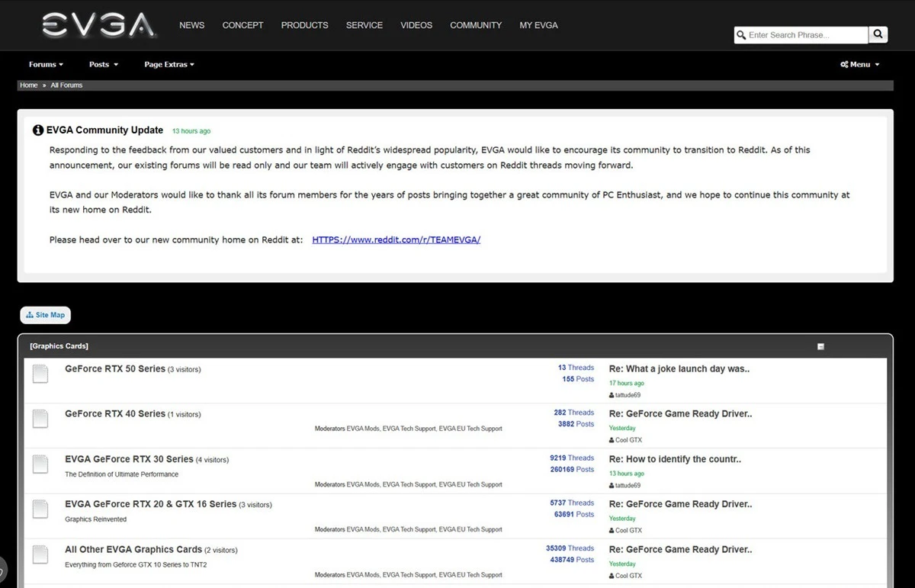Viewport: 915px width, 588px height.
Task: Click the info icon beside Community Update
Action: [x=38, y=130]
